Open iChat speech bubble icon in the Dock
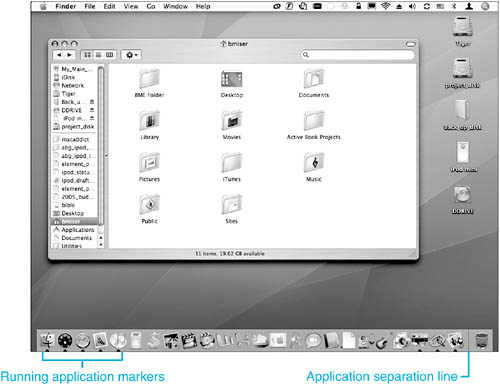Image resolution: width=500 pixels, height=385 pixels. pyautogui.click(x=313, y=341)
